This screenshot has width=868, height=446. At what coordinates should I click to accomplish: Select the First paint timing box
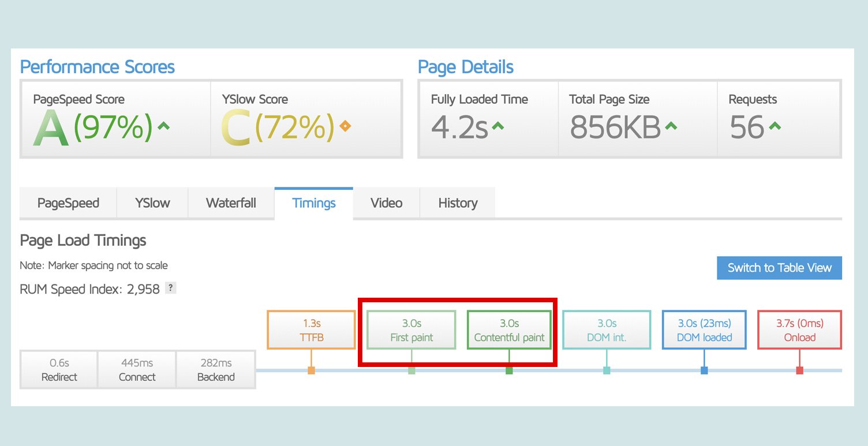411,330
